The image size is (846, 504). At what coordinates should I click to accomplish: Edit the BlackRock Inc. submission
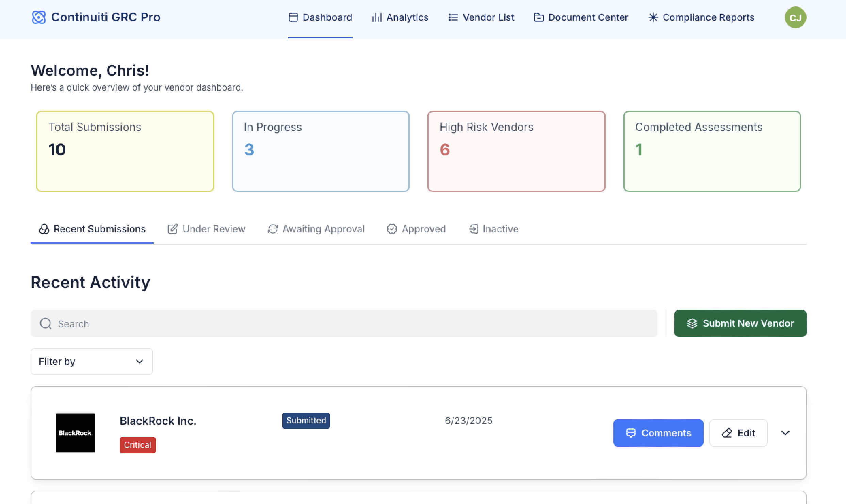point(738,433)
